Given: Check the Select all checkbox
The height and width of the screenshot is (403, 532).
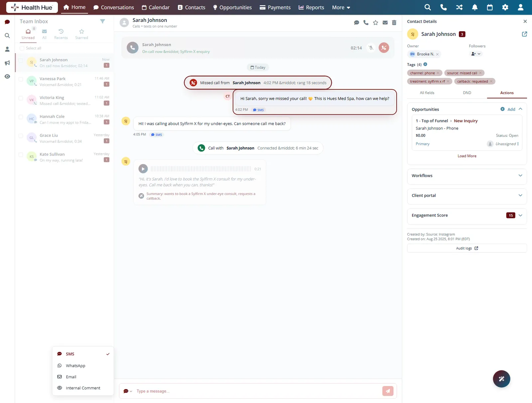Looking at the screenshot, I should point(22,48).
